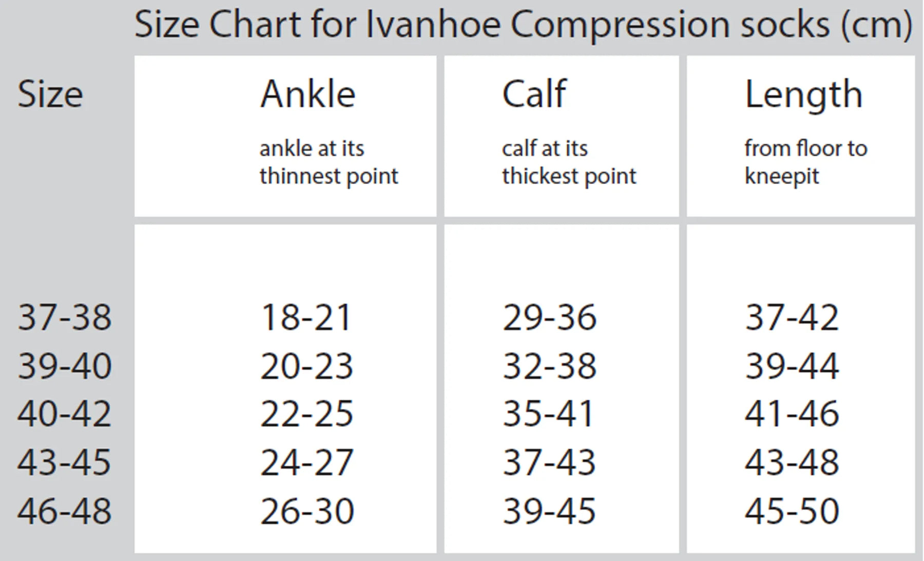Click size row label 40-42
The width and height of the screenshot is (924, 561).
point(65,414)
